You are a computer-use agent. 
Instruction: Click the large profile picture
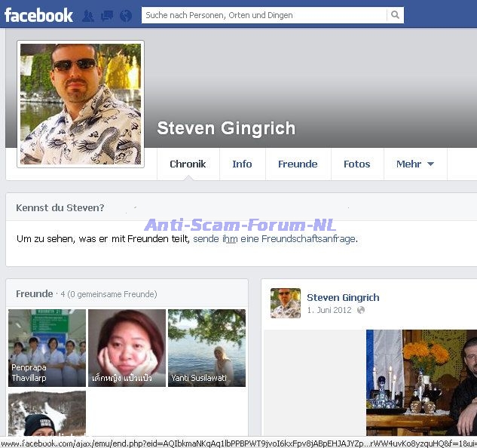(81, 104)
